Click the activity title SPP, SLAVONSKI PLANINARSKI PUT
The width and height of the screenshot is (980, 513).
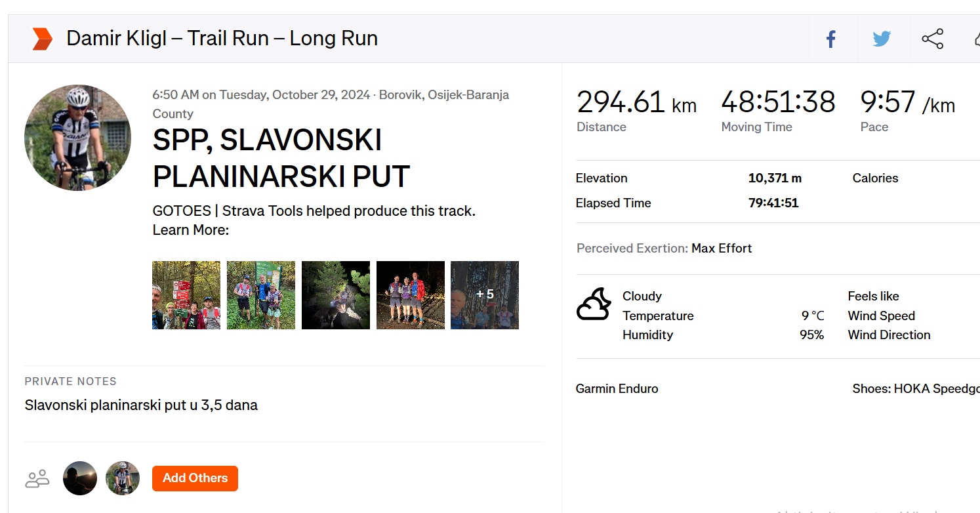tap(281, 158)
